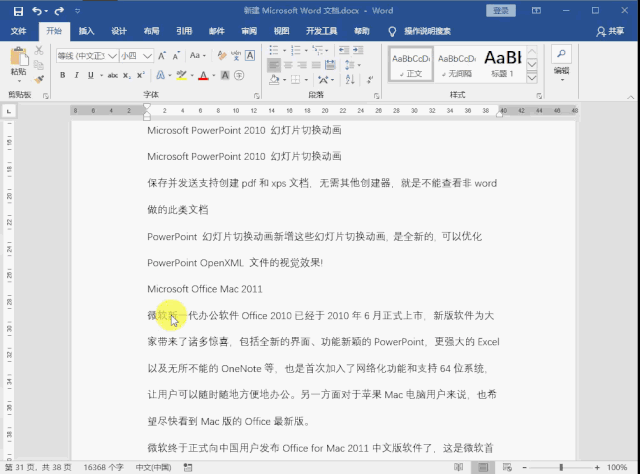The image size is (640, 474).
Task: Open the font color dropdown arrow
Action: coord(213,76)
